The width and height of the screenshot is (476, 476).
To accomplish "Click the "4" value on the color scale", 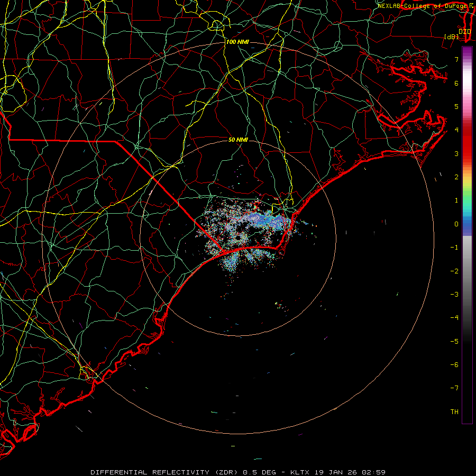I will tap(456, 130).
